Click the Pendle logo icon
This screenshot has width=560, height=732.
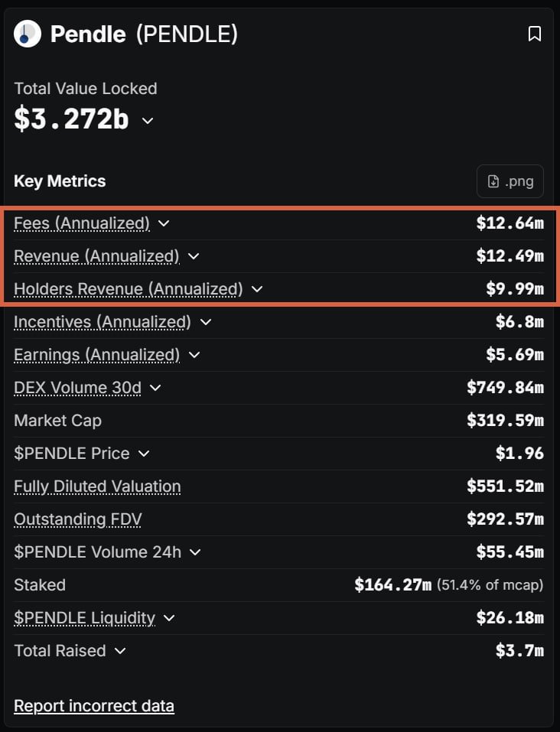tap(28, 34)
